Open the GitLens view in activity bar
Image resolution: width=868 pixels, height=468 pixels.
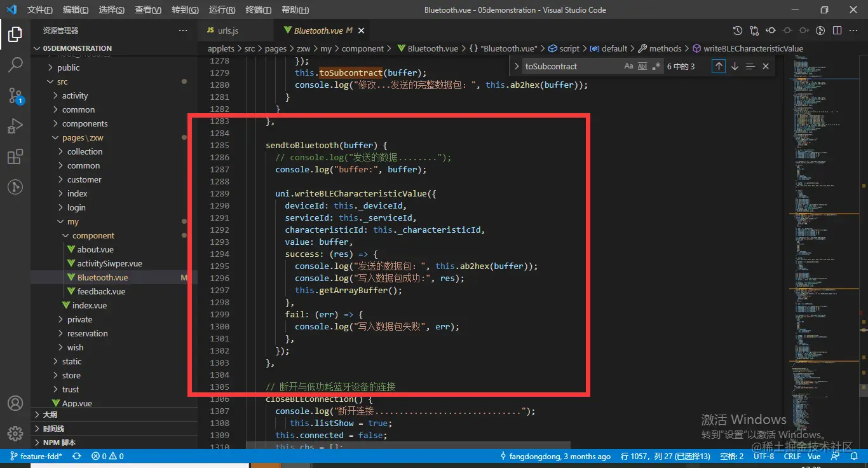(15, 187)
